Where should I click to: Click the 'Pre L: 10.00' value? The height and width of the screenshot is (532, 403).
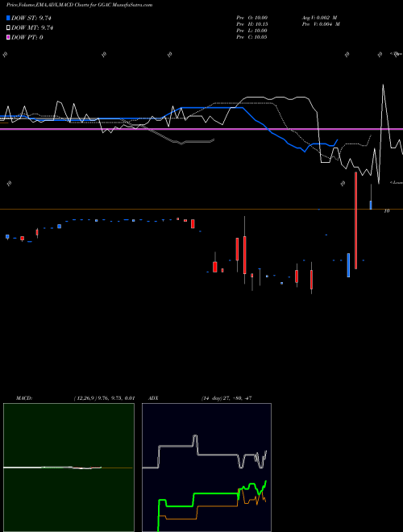[x=251, y=31]
